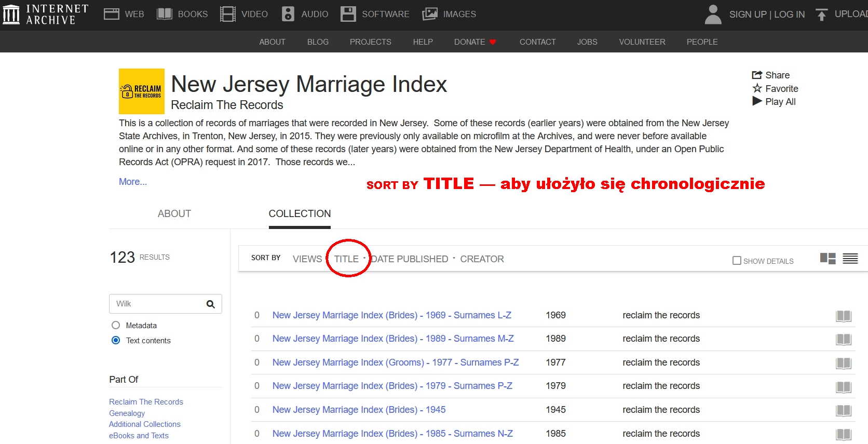The height and width of the screenshot is (444, 868).
Task: Open Brides 1969 Surnames L-Z link
Action: coord(392,315)
